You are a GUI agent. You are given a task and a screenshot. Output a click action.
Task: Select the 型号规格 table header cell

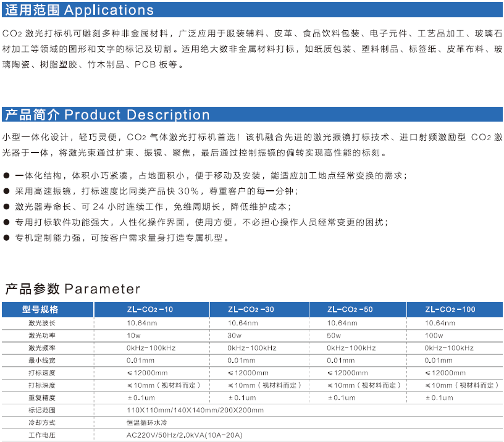coord(40,309)
